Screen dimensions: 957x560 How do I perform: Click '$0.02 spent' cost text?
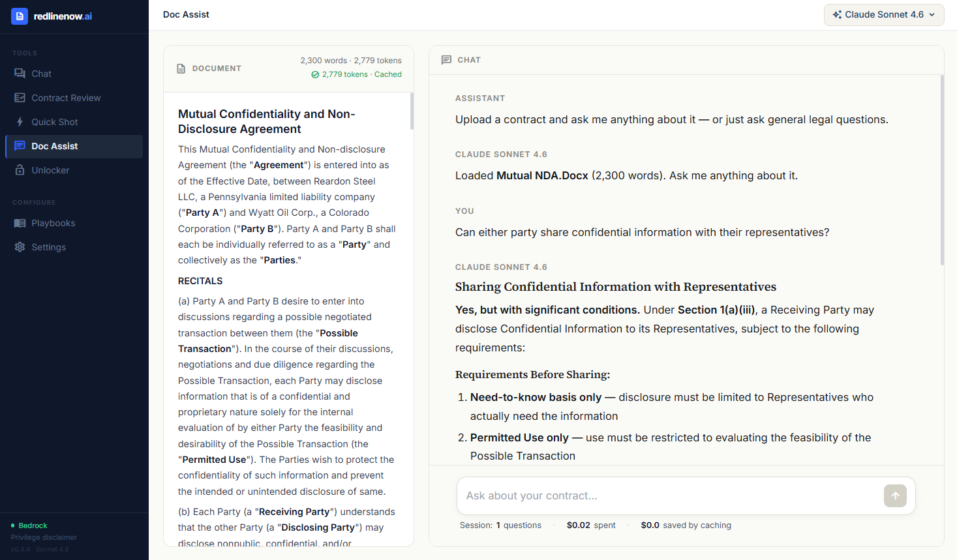click(x=591, y=525)
